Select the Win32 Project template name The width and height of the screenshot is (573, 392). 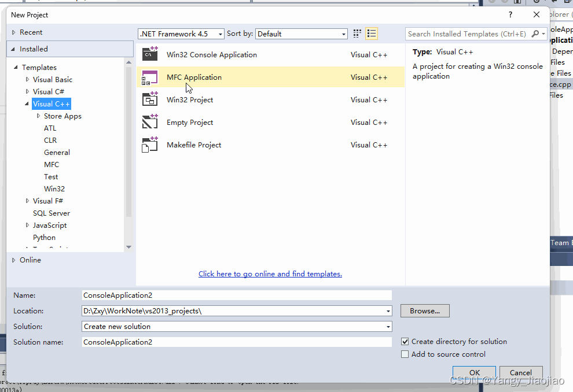(x=190, y=99)
